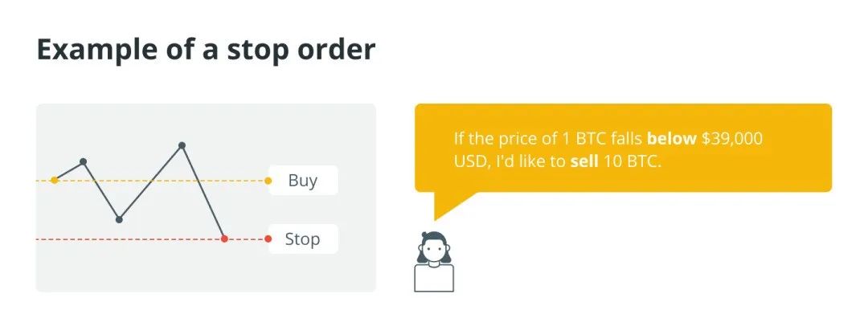Click the 'Example of a stop order' heading
The image size is (868, 318).
coord(206,50)
